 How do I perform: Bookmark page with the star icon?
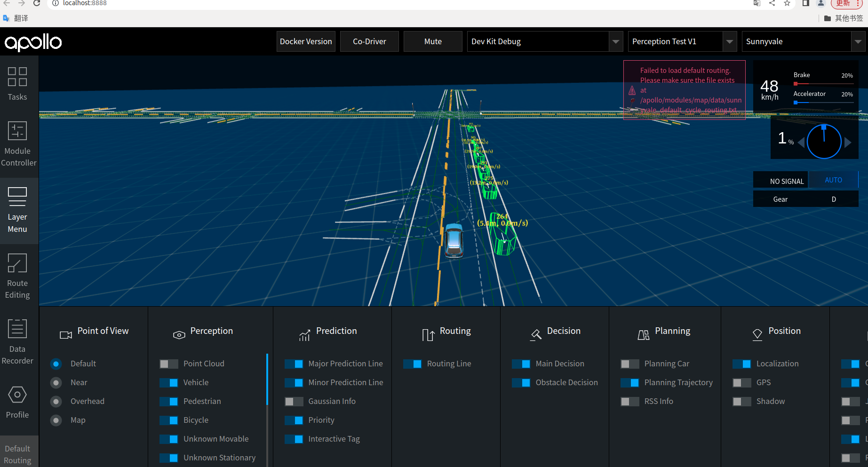[x=787, y=3]
